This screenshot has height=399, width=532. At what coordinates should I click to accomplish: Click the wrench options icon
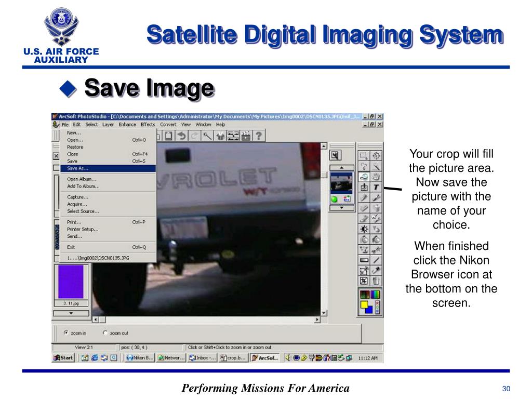point(335,155)
